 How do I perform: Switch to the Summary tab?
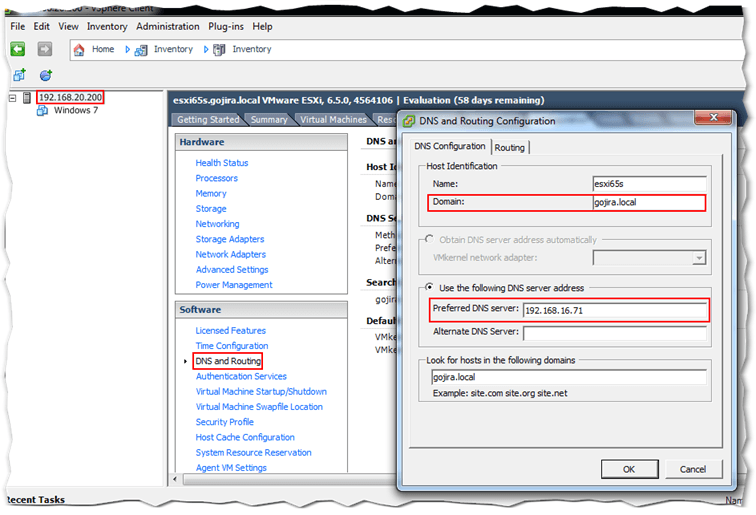pyautogui.click(x=269, y=120)
